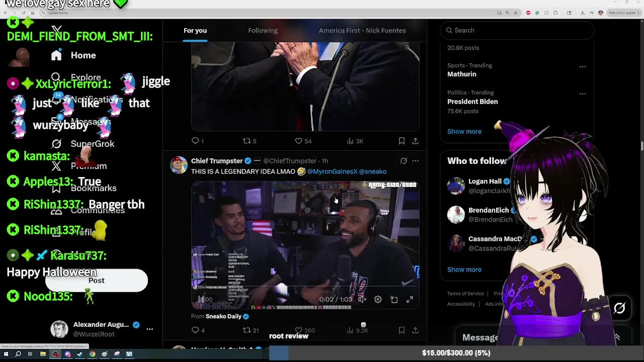
Task: Reply to Chief Trumpster's post with 4 comments
Action: pos(198,330)
